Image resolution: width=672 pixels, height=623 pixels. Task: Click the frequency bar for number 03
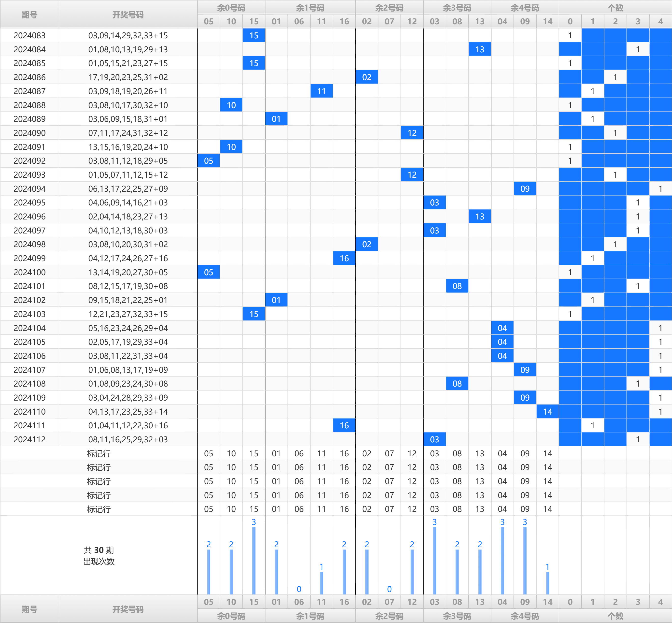click(x=435, y=561)
